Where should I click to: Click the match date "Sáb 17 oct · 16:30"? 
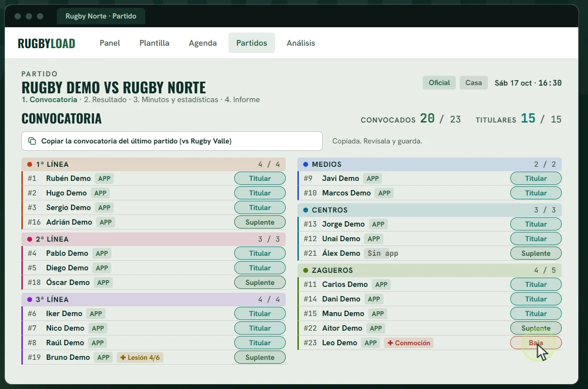coord(528,83)
